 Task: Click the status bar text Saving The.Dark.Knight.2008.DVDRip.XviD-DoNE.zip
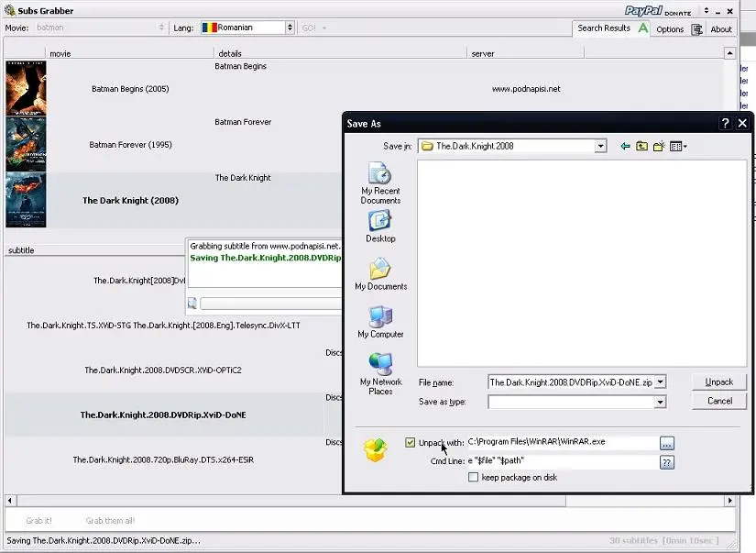coord(104,541)
